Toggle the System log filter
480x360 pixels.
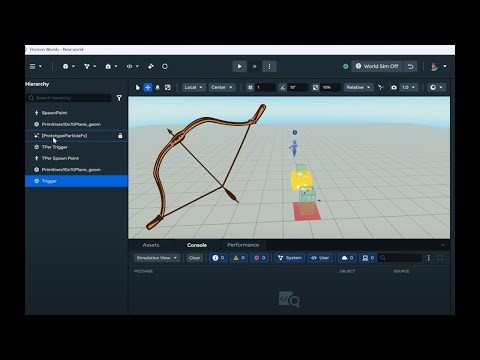click(x=289, y=258)
